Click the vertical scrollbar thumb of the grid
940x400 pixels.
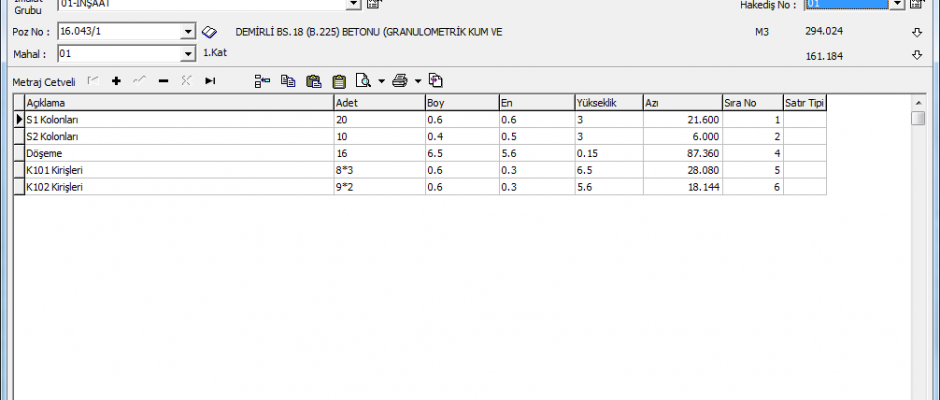pyautogui.click(x=918, y=118)
